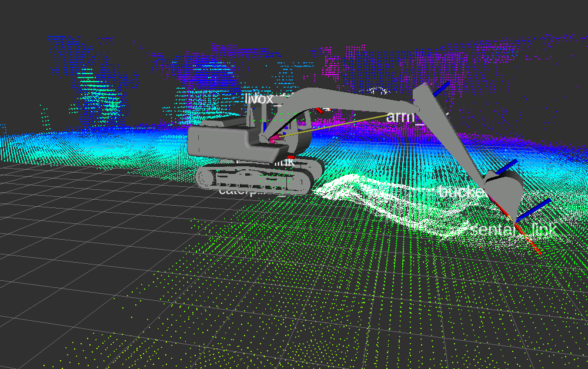Click the "sentan_link" frame label
The height and width of the screenshot is (369, 588).
(513, 229)
